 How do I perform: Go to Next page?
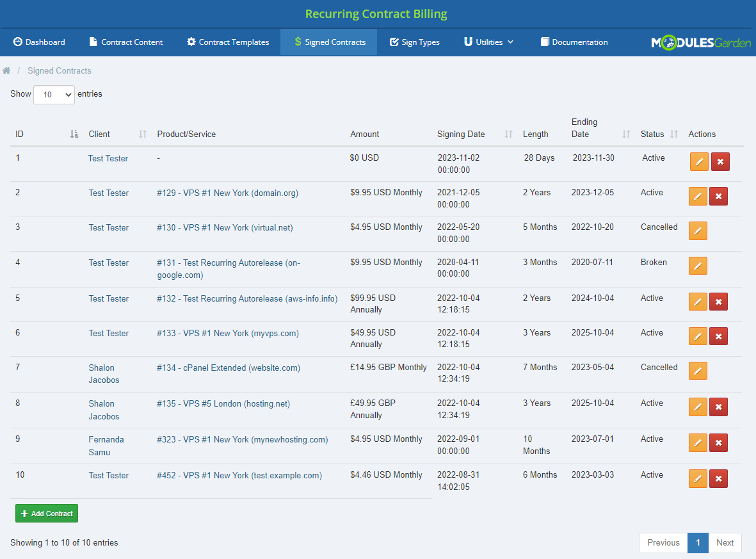pos(725,542)
